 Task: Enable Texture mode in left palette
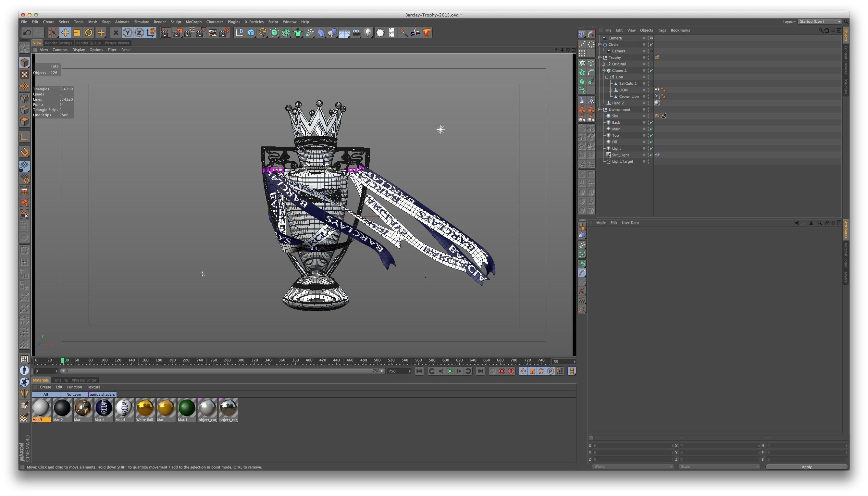(24, 75)
